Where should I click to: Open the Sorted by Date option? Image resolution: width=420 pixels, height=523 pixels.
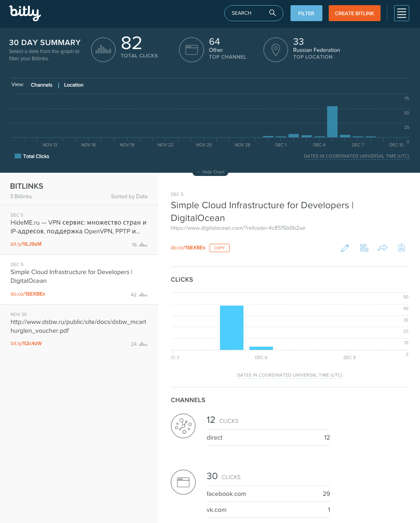coord(129,196)
